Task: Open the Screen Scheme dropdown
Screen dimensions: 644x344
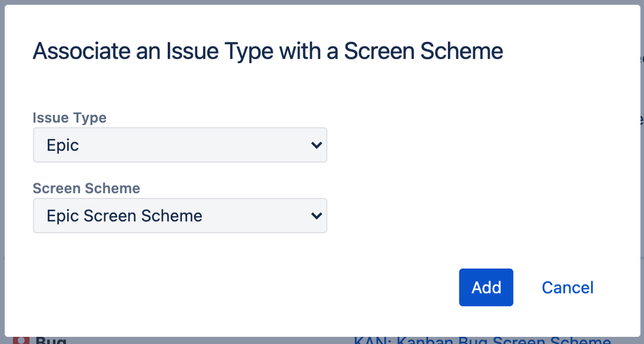Action: pos(179,216)
